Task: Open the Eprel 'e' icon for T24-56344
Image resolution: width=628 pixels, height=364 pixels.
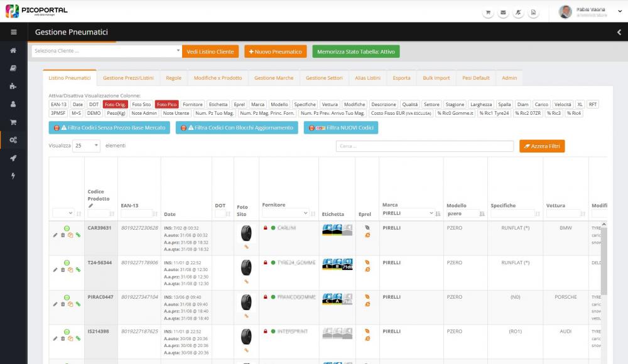Action: (x=367, y=269)
